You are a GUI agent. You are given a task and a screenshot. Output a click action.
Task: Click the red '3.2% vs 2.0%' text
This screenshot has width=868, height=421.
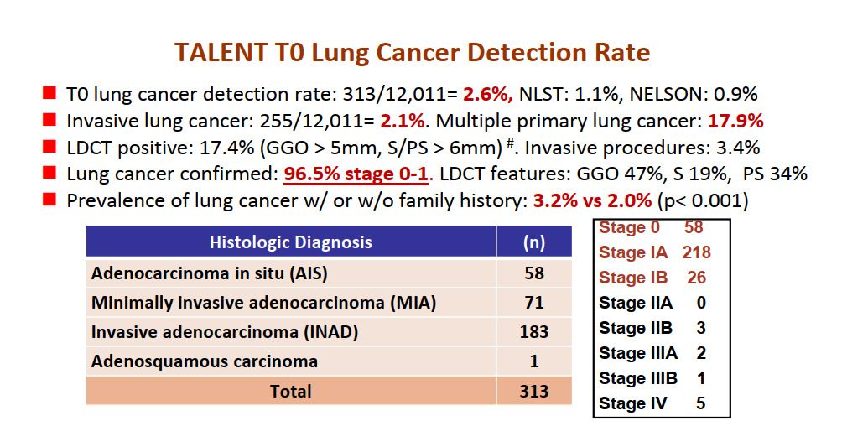[593, 201]
